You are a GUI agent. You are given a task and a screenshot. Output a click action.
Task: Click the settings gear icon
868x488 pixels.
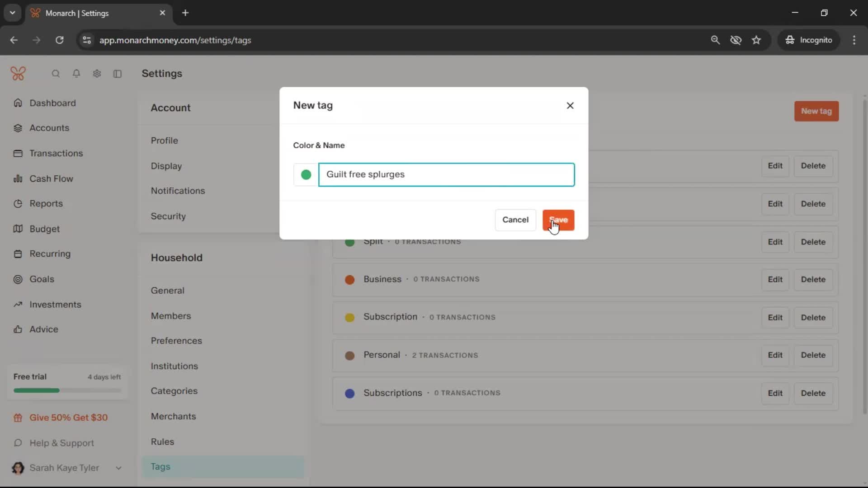(97, 74)
